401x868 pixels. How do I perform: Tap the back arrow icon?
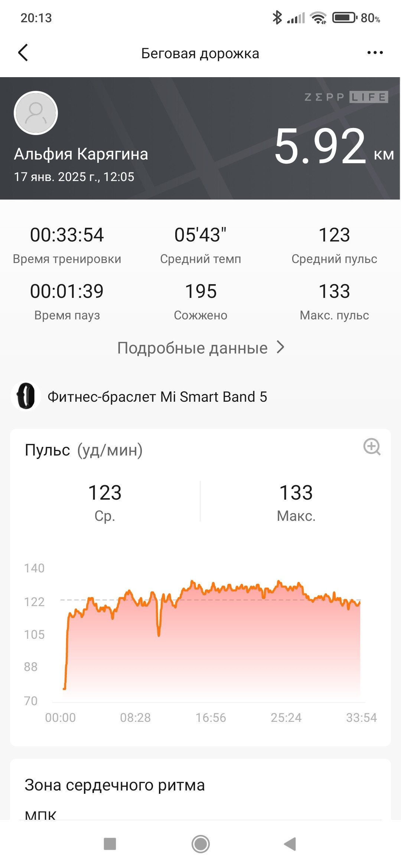click(23, 52)
